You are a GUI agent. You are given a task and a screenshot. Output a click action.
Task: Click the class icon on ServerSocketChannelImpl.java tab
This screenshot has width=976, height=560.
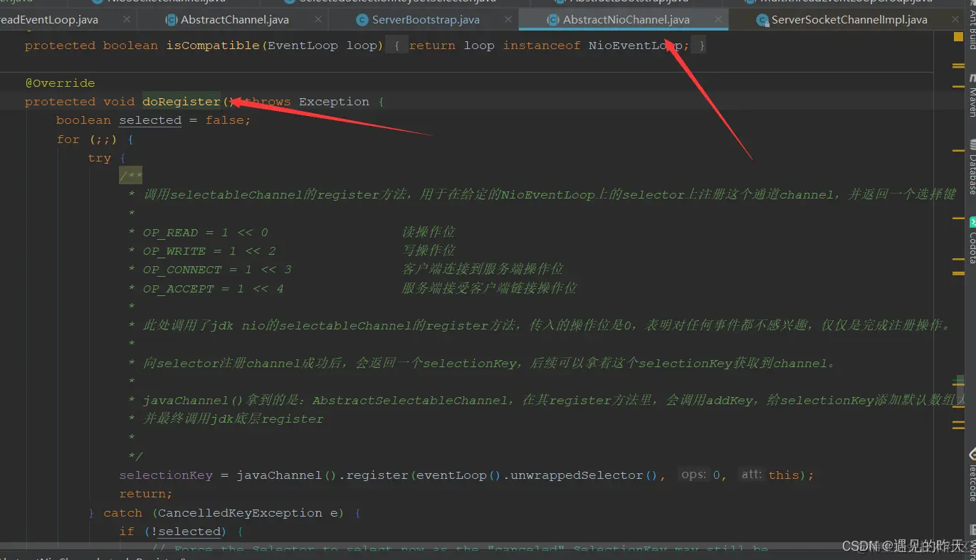[x=762, y=20]
